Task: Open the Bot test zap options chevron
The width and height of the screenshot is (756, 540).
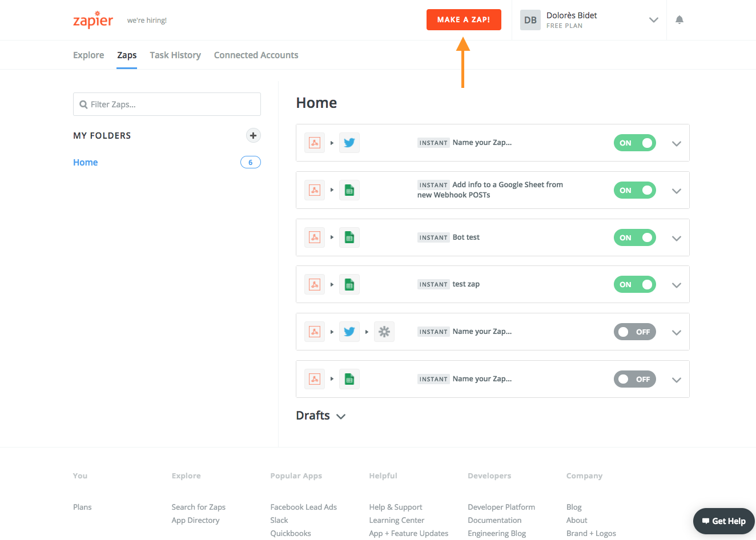Action: pos(677,239)
